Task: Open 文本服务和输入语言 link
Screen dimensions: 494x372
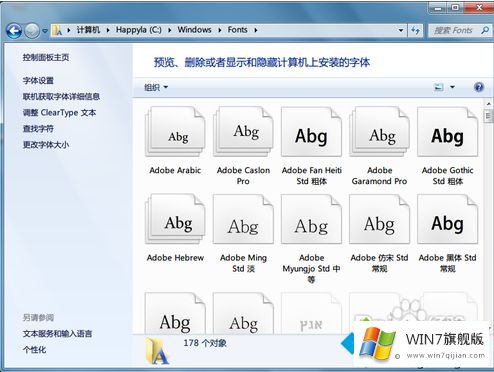Action: click(x=57, y=334)
